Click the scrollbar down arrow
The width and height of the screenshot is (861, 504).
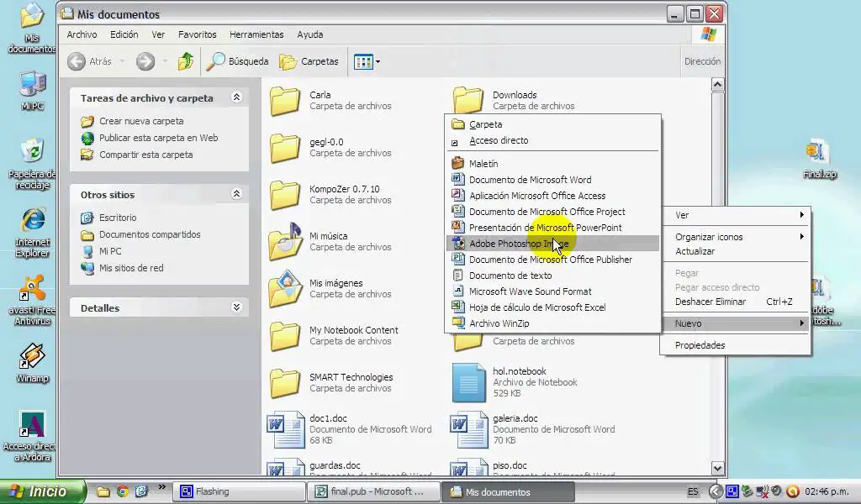pos(717,469)
